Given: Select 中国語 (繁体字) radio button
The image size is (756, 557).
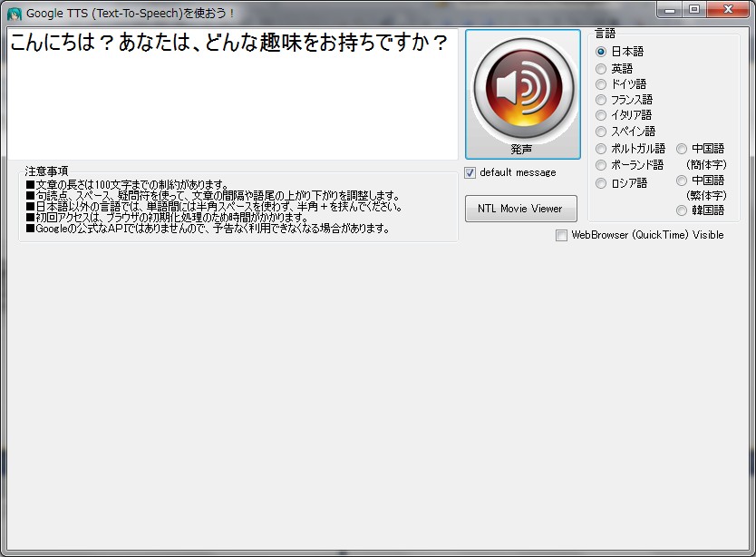Looking at the screenshot, I should pyautogui.click(x=682, y=181).
